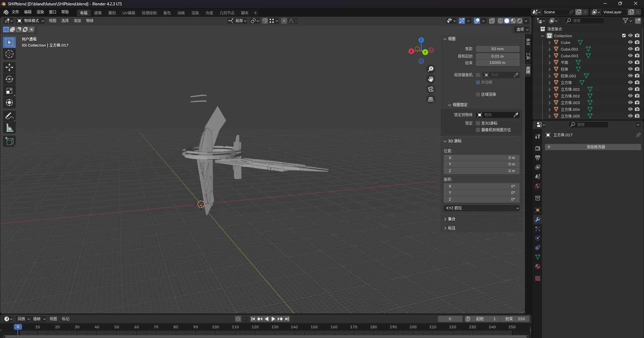
Task: Expand the 集合 panel section
Action: [451, 219]
